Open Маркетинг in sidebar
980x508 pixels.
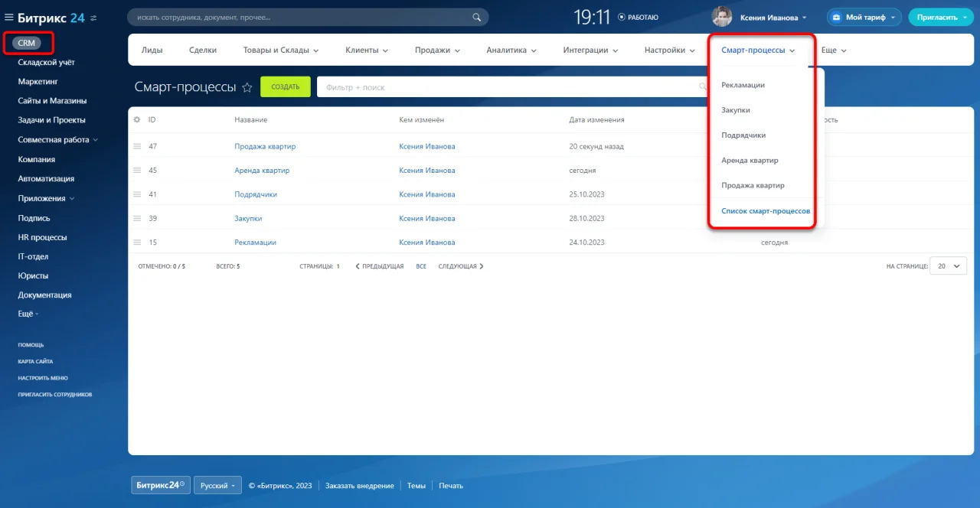point(38,81)
